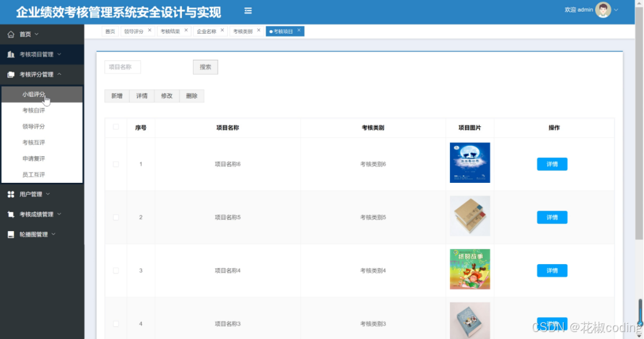644x339 pixels.
Task: Click the 考核评分管理 folder icon
Action: pyautogui.click(x=10, y=74)
